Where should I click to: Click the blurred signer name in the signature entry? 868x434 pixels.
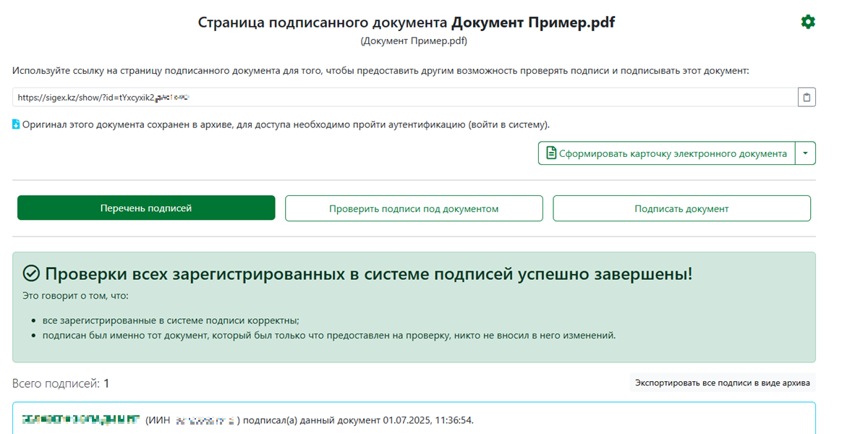pyautogui.click(x=80, y=420)
